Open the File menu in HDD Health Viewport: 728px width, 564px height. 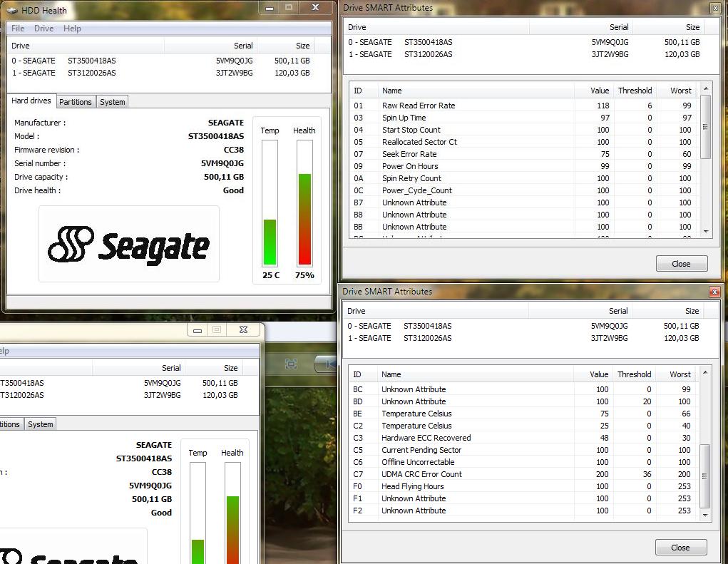(18, 29)
